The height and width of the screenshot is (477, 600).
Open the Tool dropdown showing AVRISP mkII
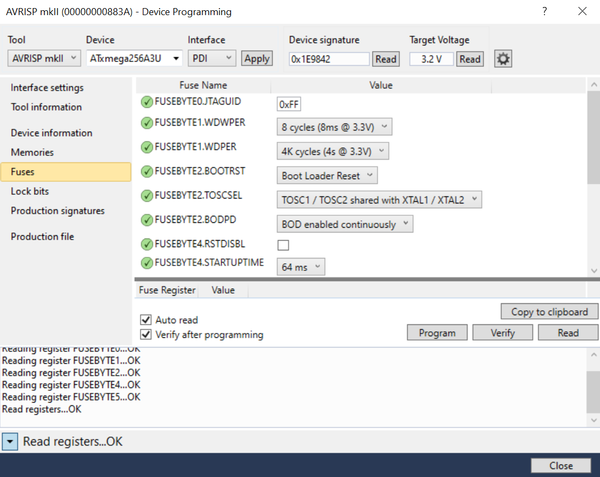tap(44, 59)
